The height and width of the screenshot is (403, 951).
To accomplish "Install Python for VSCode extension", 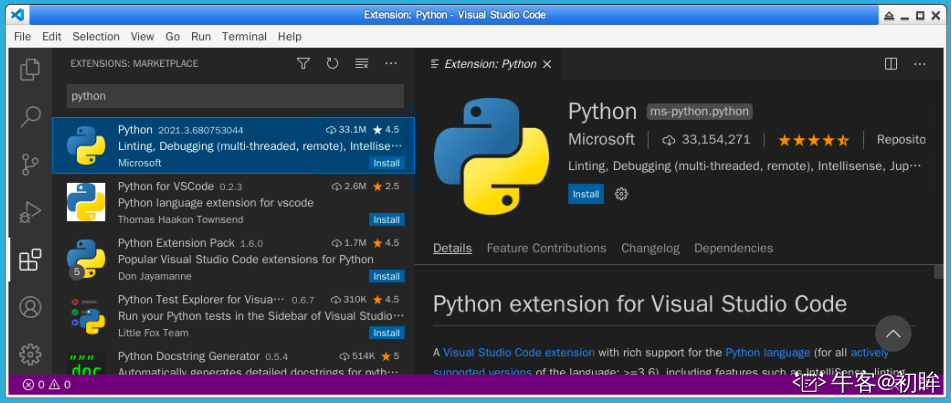I will (x=386, y=219).
